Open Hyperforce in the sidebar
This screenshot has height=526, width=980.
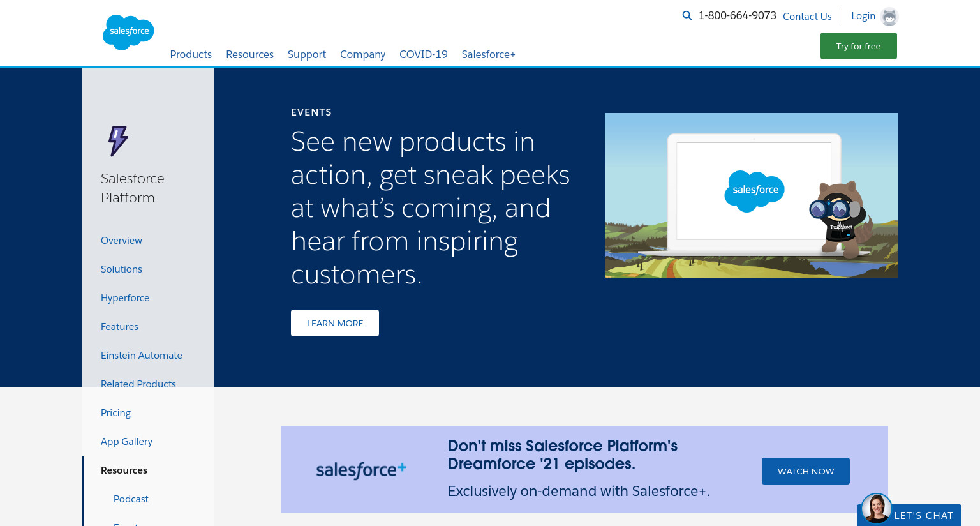[125, 298]
